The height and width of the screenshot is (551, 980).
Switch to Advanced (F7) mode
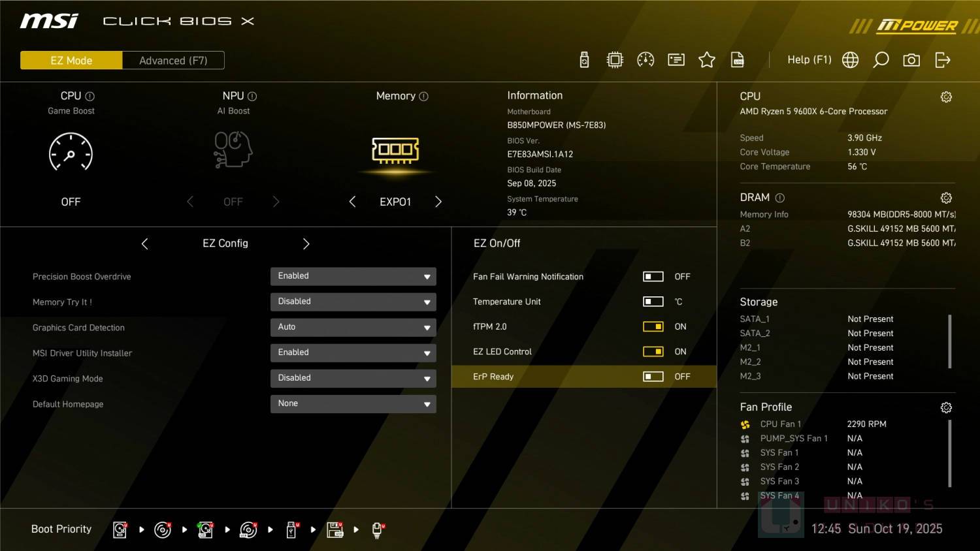pyautogui.click(x=172, y=60)
